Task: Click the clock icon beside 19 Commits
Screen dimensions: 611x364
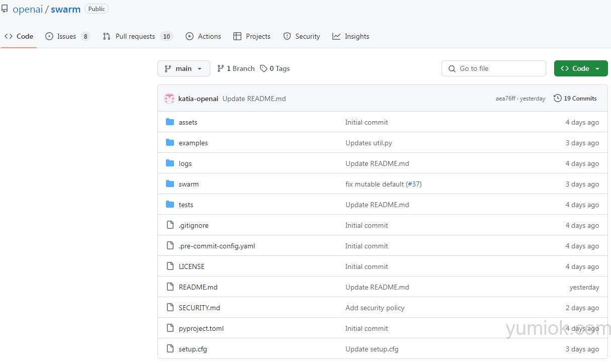Action: (x=557, y=99)
